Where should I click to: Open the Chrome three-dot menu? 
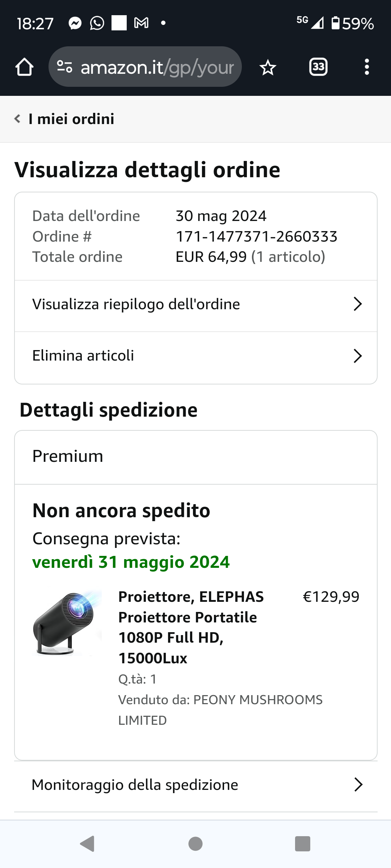click(x=367, y=67)
